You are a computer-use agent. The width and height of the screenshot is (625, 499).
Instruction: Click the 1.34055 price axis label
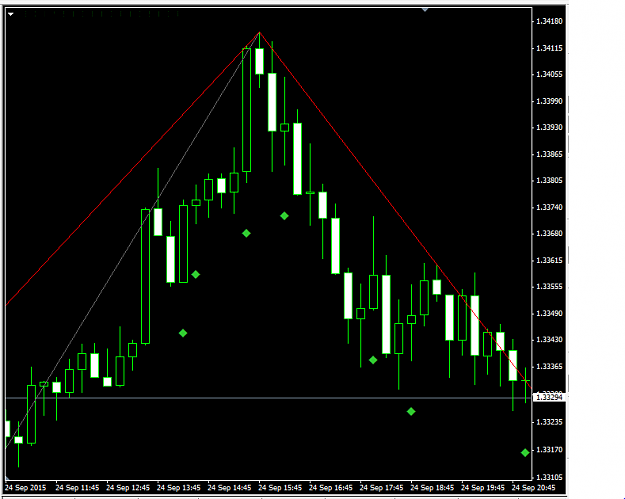pos(550,74)
